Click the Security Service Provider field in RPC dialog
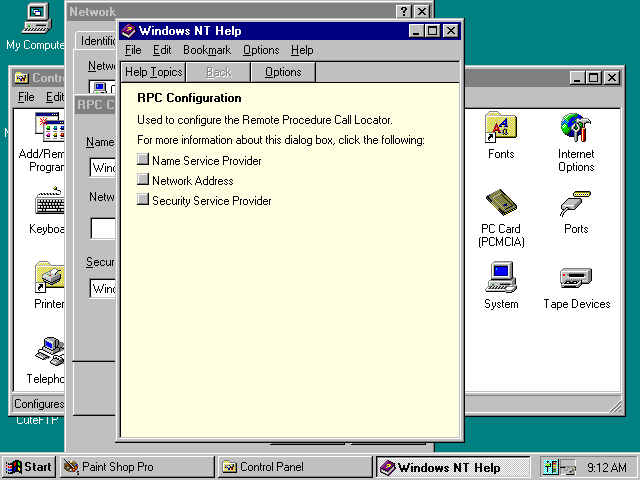Screen dimensions: 640x480 pos(102,288)
